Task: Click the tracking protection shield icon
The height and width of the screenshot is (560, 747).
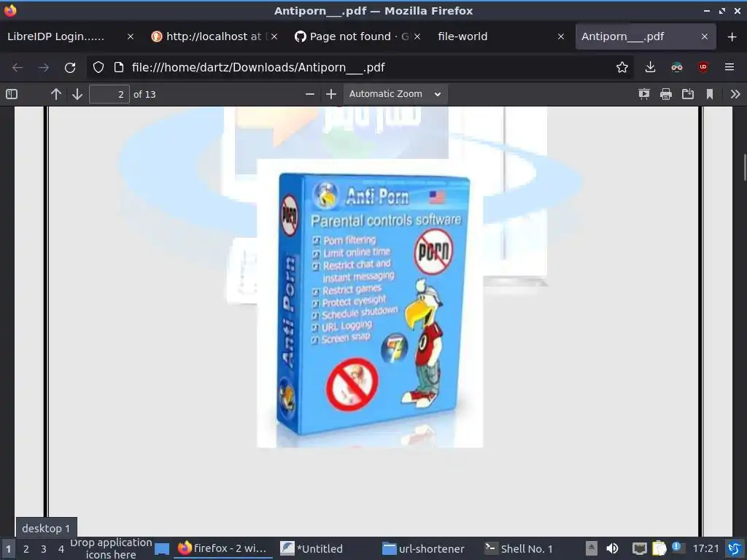Action: [98, 68]
